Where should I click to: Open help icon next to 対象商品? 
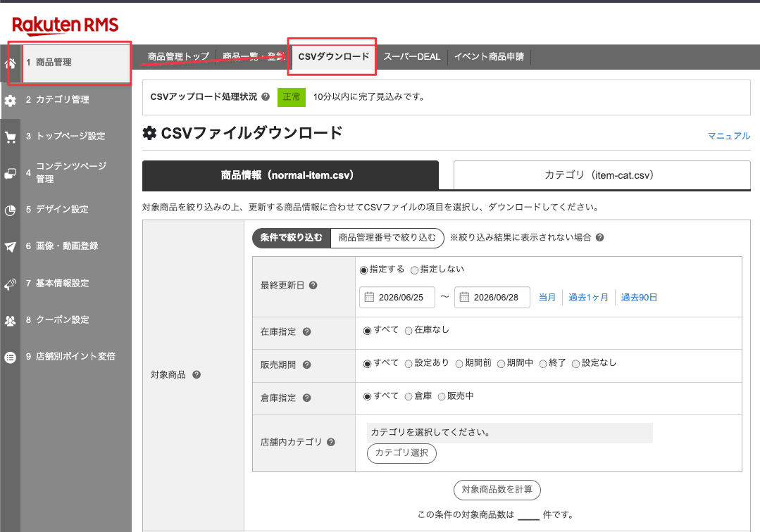coord(197,374)
